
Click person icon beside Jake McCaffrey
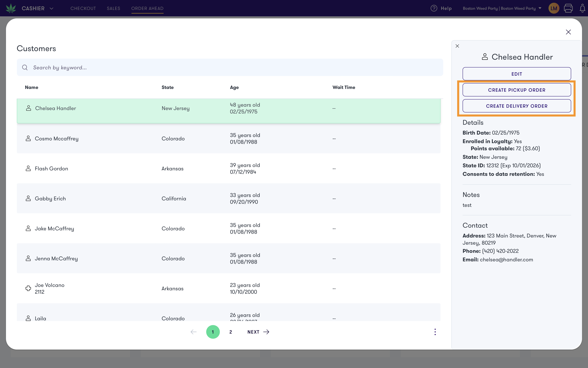pos(28,228)
